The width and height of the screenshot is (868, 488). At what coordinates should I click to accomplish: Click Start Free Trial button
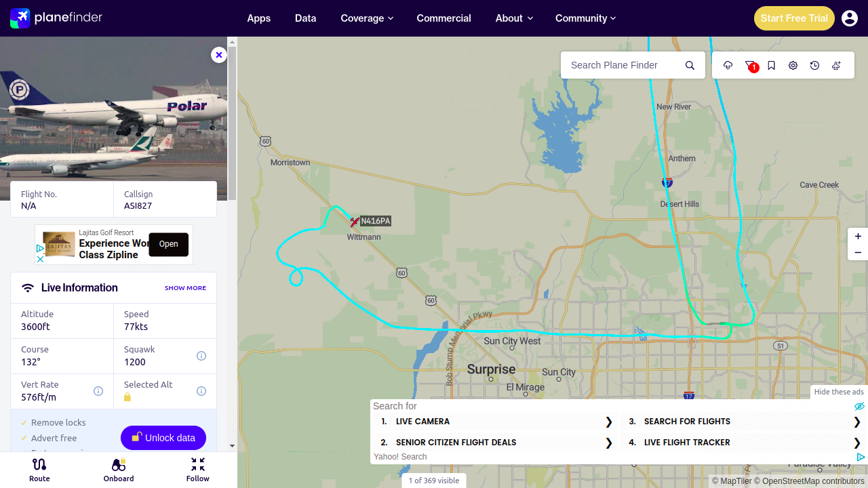click(x=794, y=18)
